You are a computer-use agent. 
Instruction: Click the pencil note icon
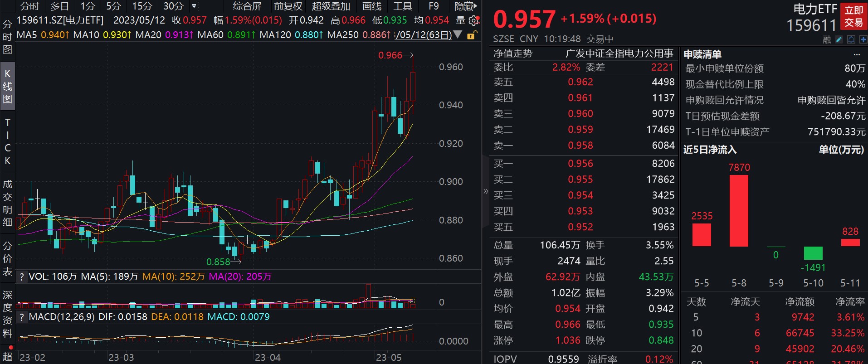point(839,39)
